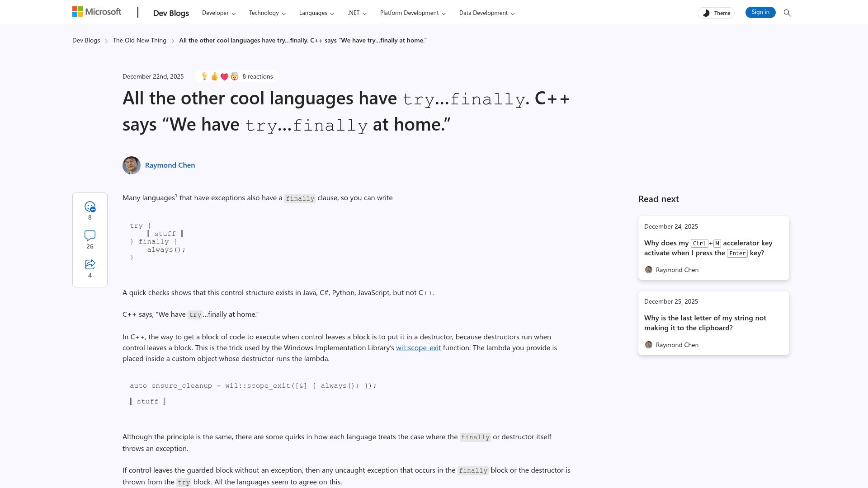Image resolution: width=868 pixels, height=488 pixels.
Task: Click the comment count 26
Action: click(x=90, y=246)
